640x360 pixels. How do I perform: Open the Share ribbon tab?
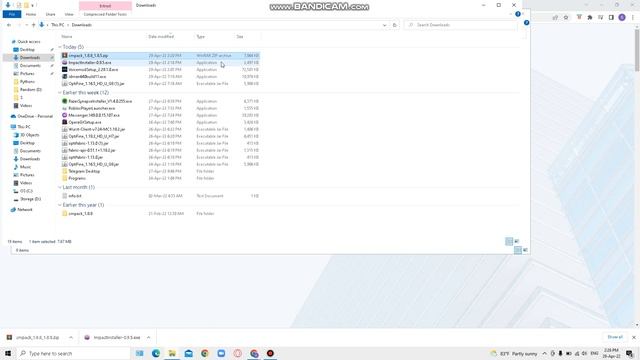pyautogui.click(x=51, y=14)
